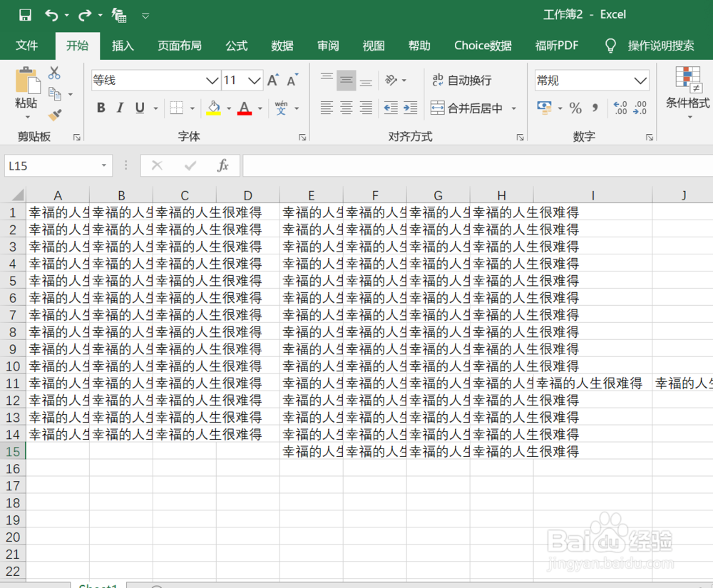Viewport: 713px width, 588px height.
Task: Select the column I header
Action: (x=593, y=195)
